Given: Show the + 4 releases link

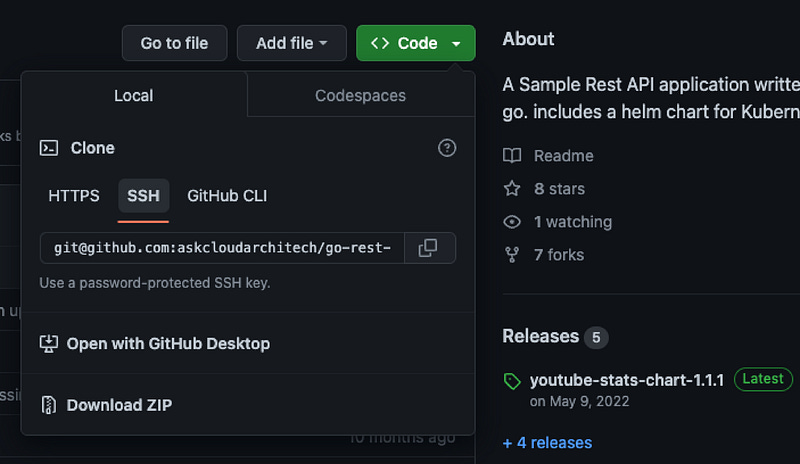Looking at the screenshot, I should pyautogui.click(x=547, y=443).
